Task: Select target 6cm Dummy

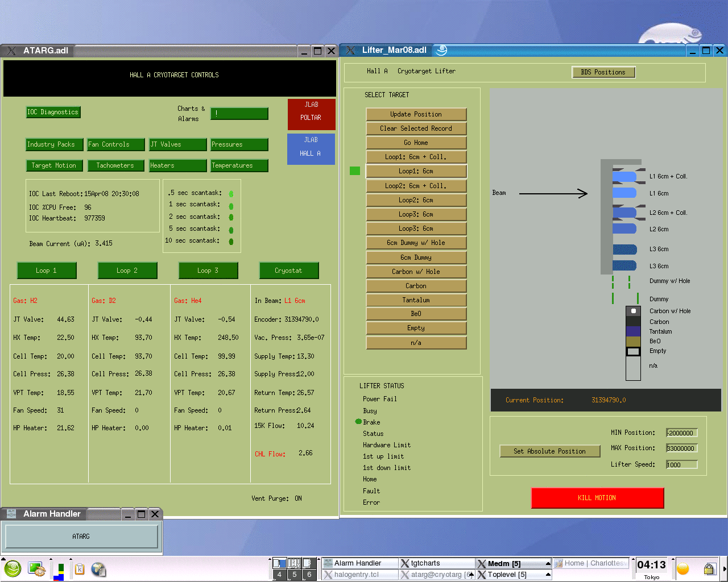Action: 416,257
